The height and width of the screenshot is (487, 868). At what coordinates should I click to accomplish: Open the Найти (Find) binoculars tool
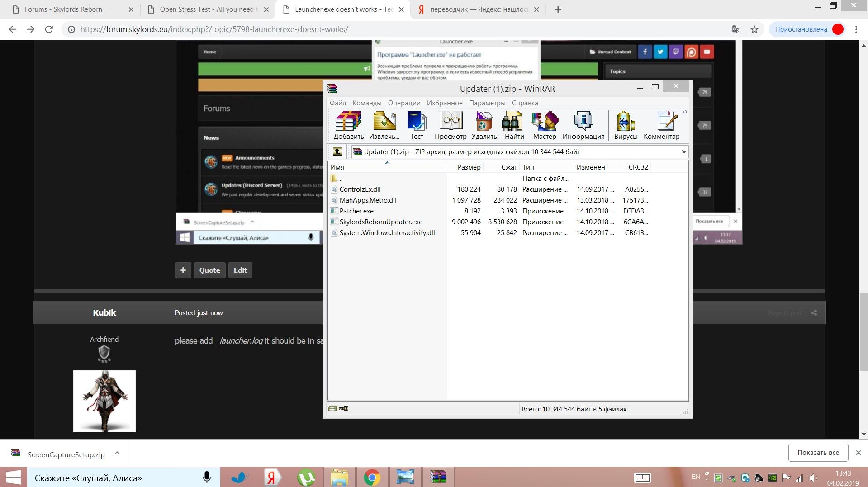pos(514,125)
